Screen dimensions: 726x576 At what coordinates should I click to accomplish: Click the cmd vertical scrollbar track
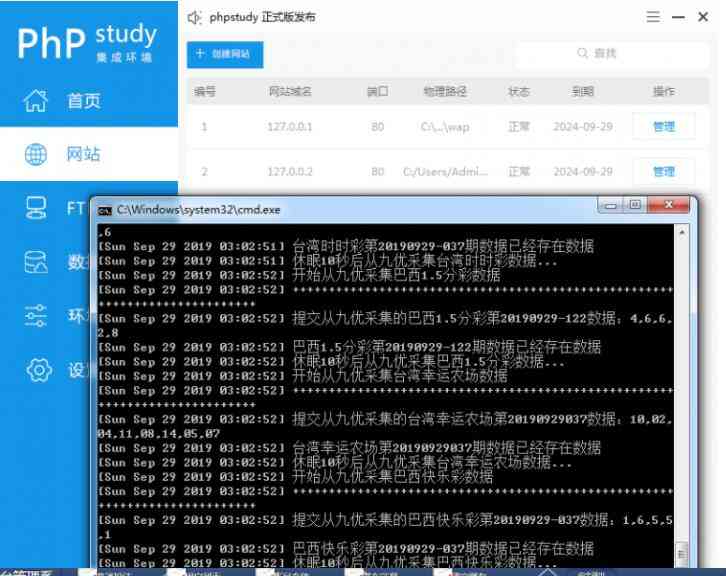(x=682, y=389)
